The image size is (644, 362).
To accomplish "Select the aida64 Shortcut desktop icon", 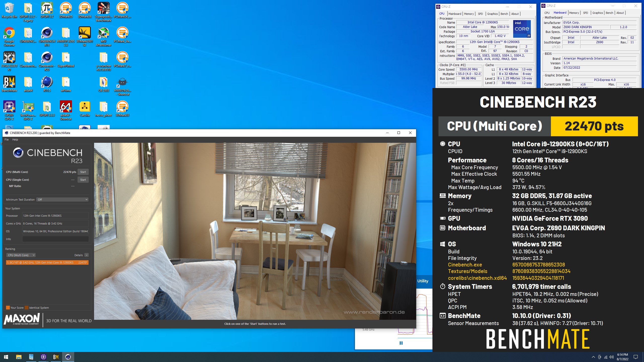I will [x=66, y=111].
